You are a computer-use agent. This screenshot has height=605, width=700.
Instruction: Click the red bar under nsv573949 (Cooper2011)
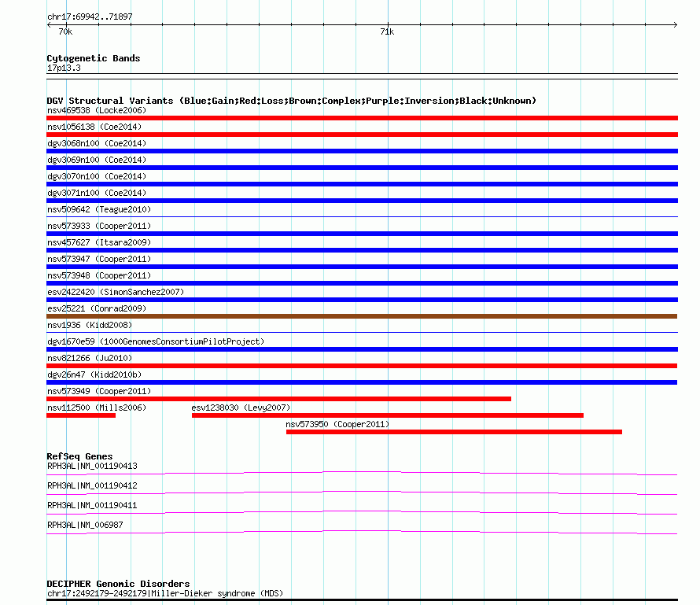tap(278, 399)
